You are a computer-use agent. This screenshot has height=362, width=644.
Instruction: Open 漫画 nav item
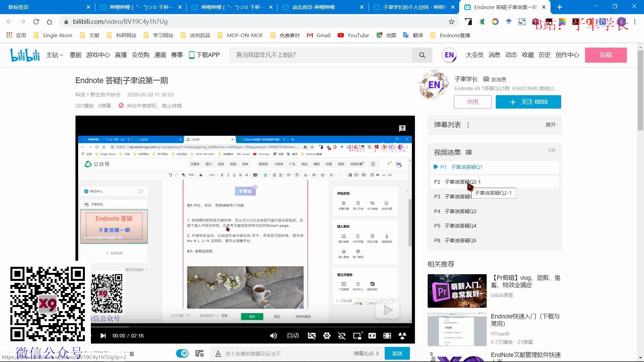[160, 55]
